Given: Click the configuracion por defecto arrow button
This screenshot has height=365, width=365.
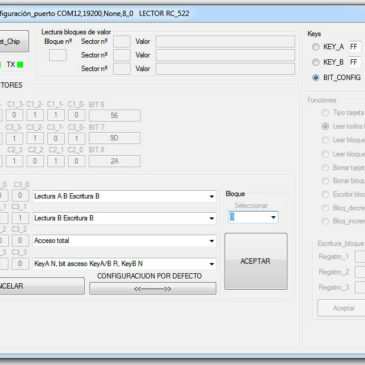Looking at the screenshot, I should coord(153,289).
